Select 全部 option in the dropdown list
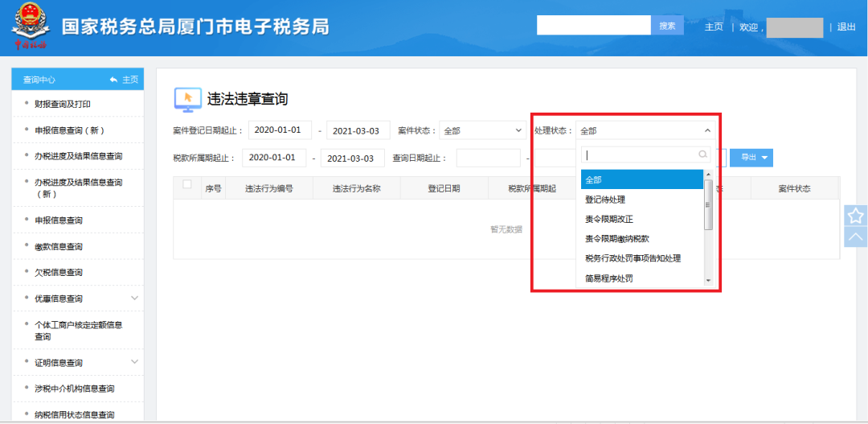868x424 pixels. (641, 179)
